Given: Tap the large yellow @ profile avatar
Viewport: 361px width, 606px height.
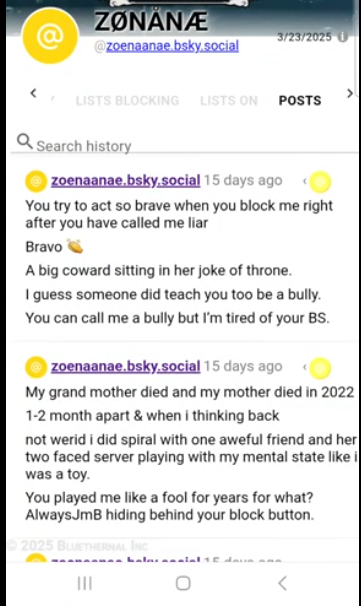Looking at the screenshot, I should pos(50,36).
